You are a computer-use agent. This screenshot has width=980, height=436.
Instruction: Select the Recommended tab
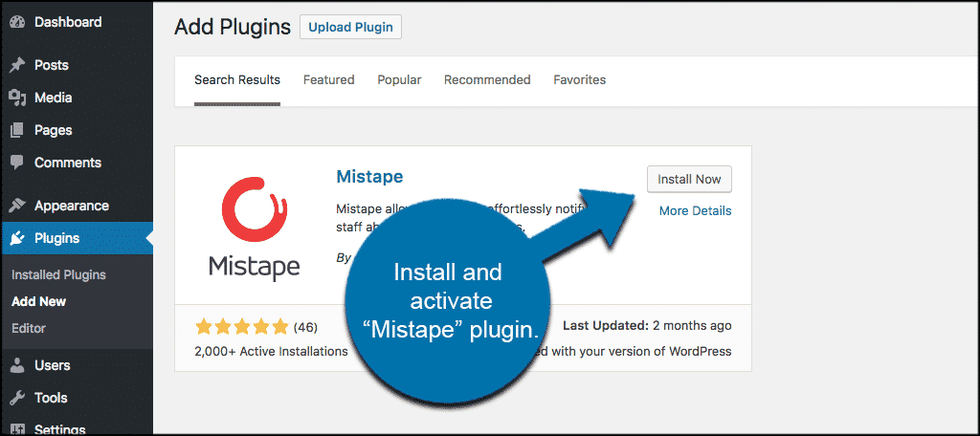[x=486, y=80]
